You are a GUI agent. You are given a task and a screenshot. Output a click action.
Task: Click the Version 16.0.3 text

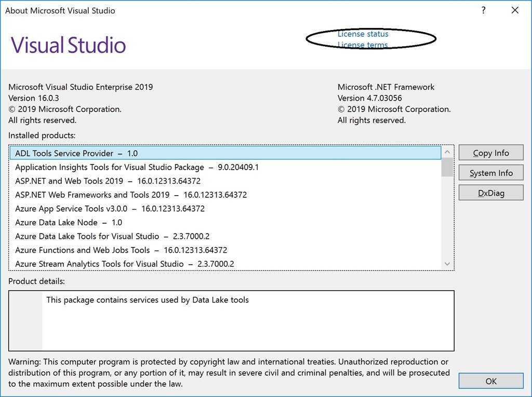[34, 98]
